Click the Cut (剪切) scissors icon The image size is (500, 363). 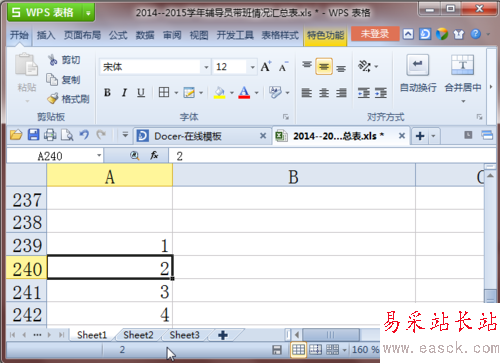[x=52, y=60]
